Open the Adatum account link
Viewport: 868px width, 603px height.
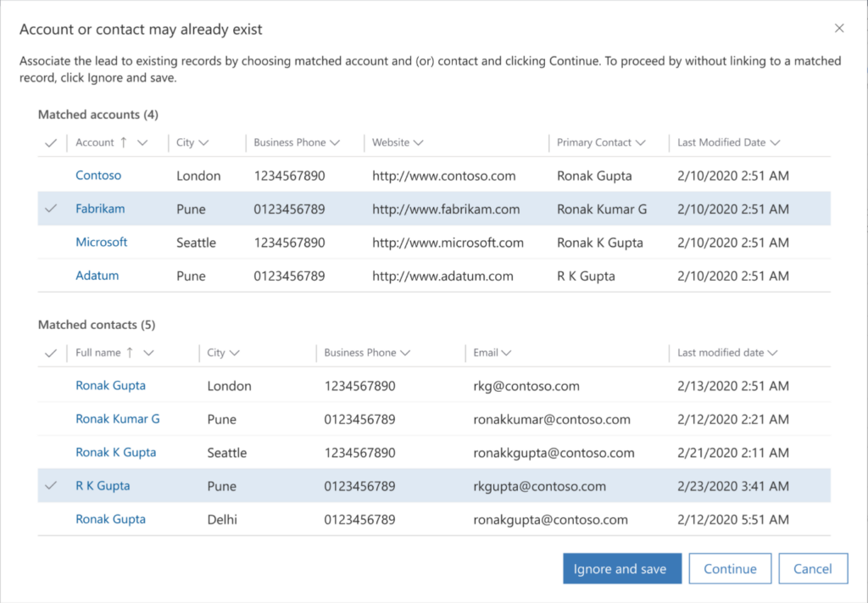coord(97,275)
